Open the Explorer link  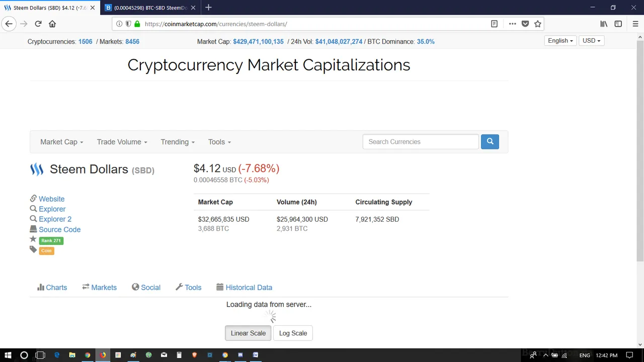pos(52,209)
